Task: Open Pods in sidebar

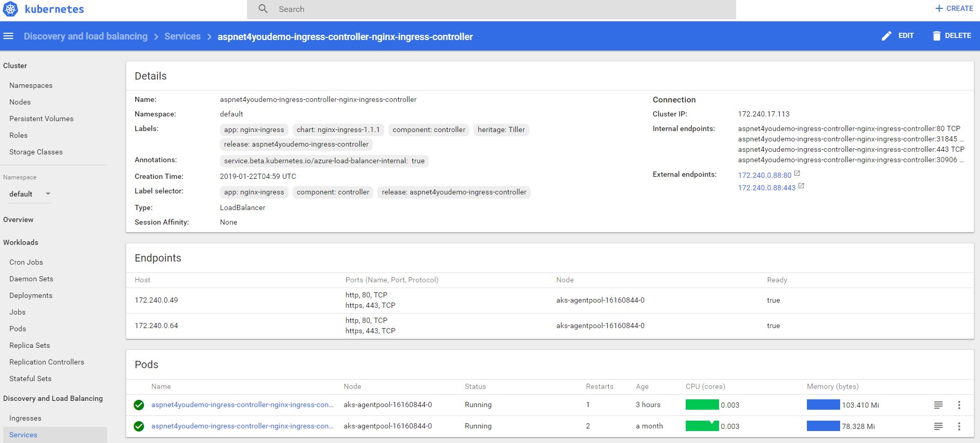Action: [x=18, y=329]
